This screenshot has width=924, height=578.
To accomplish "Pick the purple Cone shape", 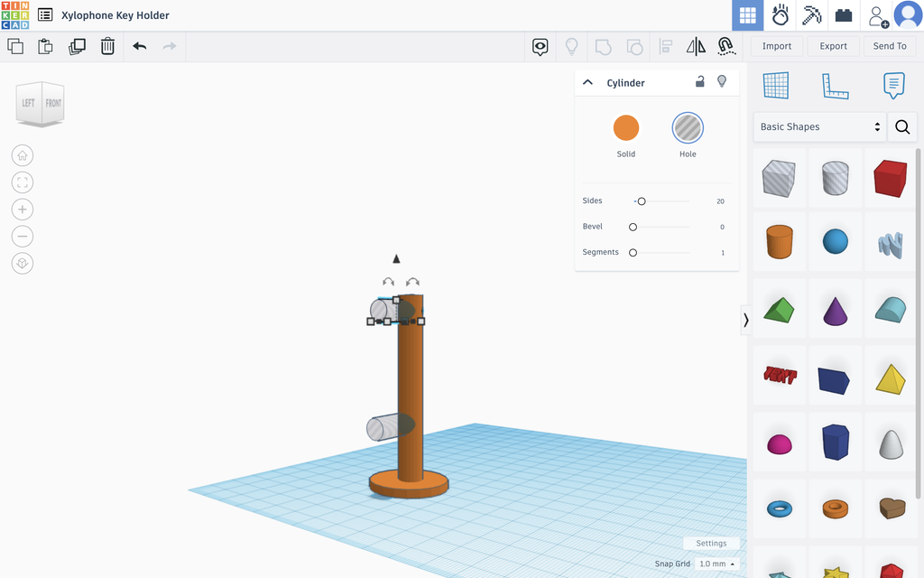I will tap(835, 311).
